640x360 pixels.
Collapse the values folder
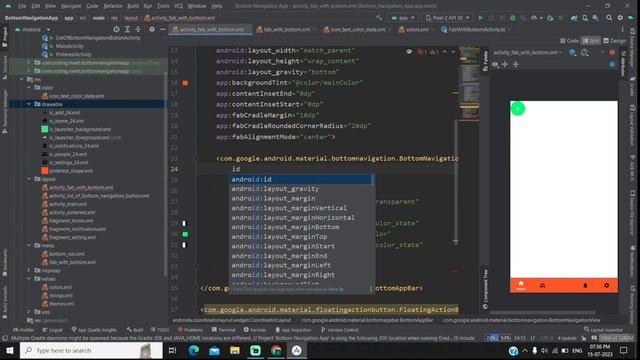(29, 279)
